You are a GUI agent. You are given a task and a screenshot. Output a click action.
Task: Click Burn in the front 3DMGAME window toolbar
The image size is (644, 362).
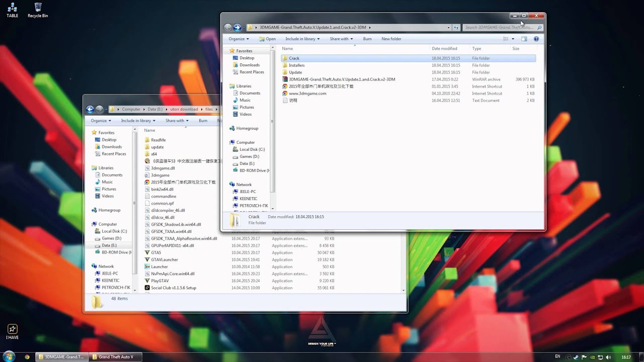click(x=367, y=39)
